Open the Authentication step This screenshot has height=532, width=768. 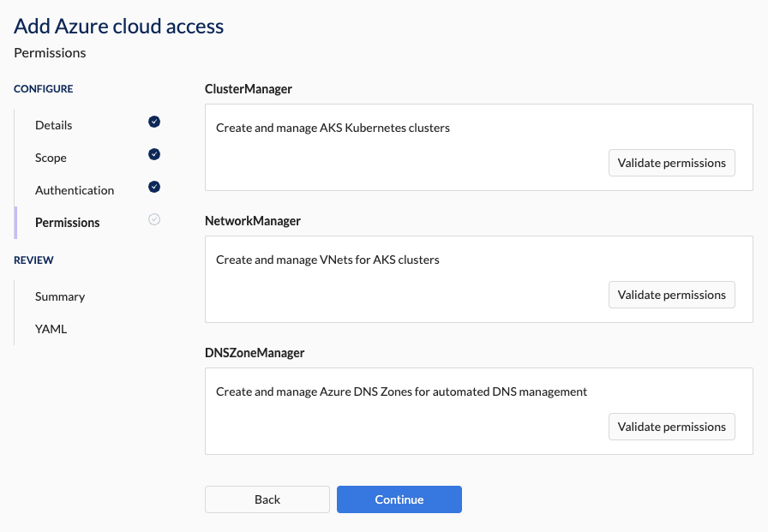[75, 190]
